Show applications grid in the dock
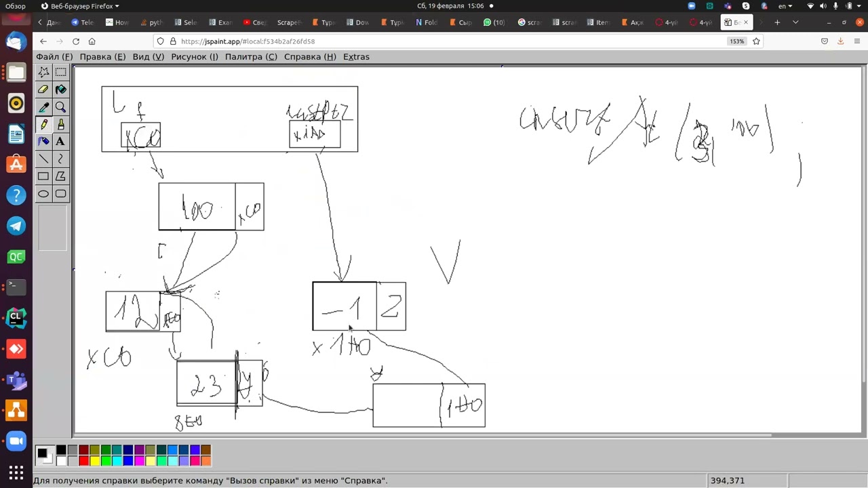The image size is (868, 488). tap(16, 472)
